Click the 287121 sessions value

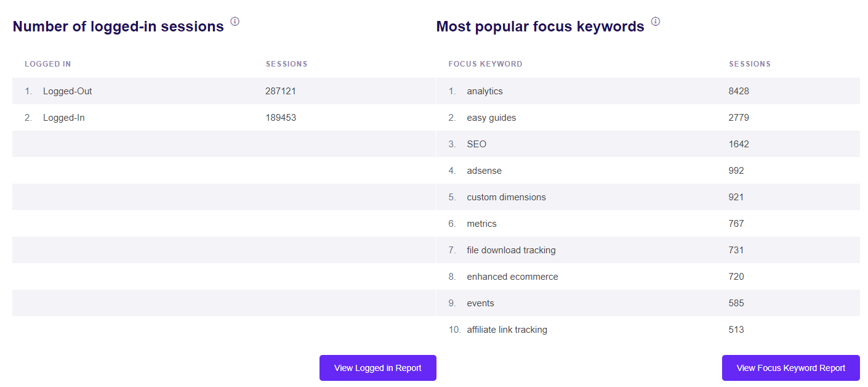[x=281, y=91]
